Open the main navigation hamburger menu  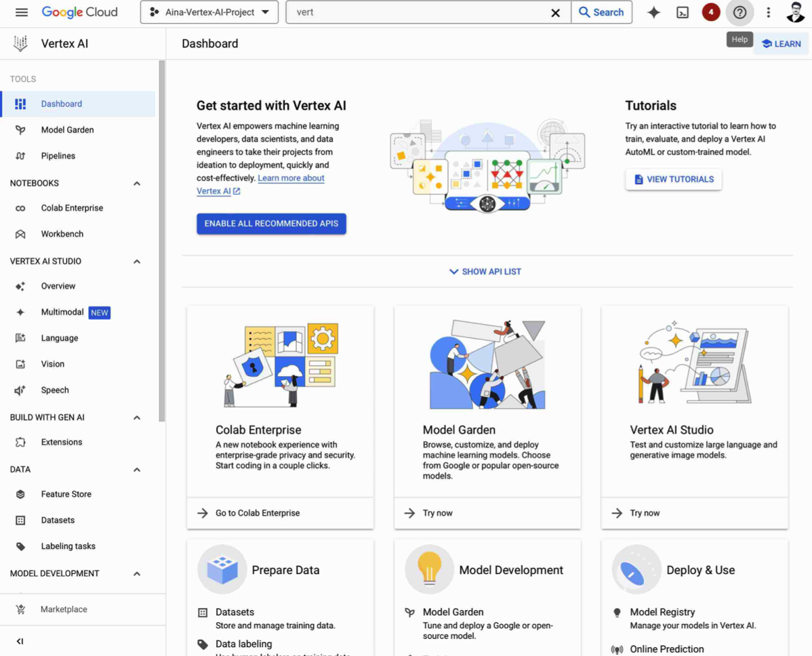coord(22,12)
